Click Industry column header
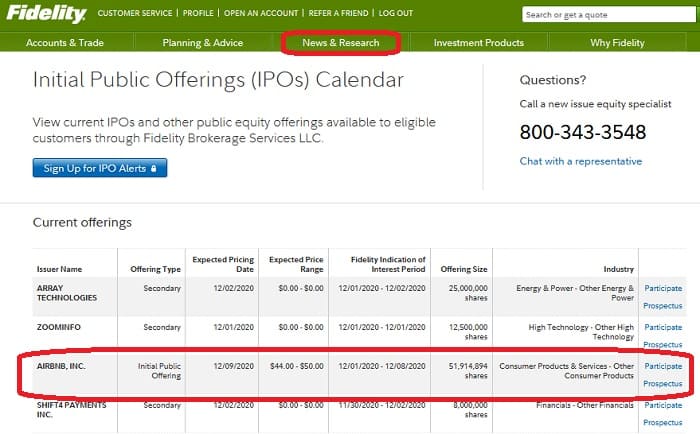Screen dimensions: 700x434 tap(618, 269)
